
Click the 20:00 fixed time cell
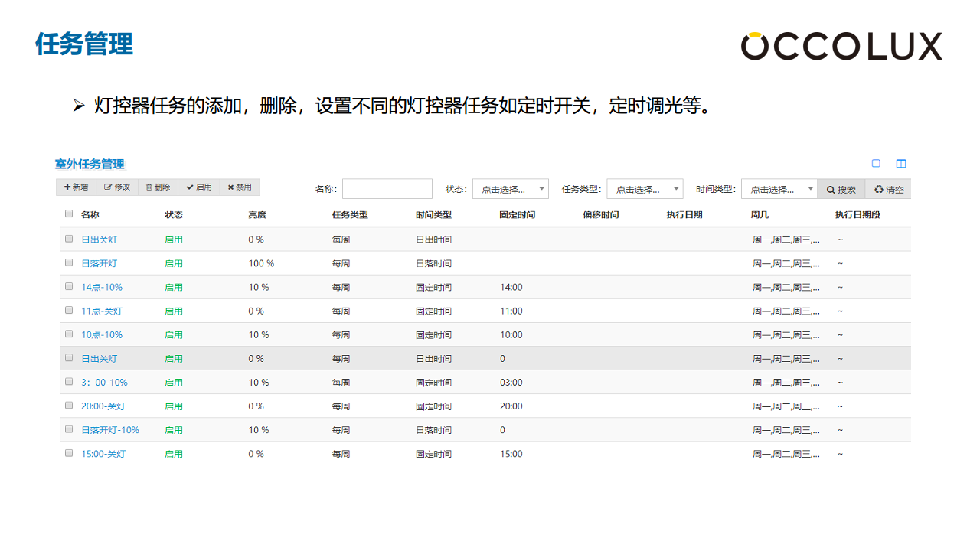pyautogui.click(x=511, y=406)
